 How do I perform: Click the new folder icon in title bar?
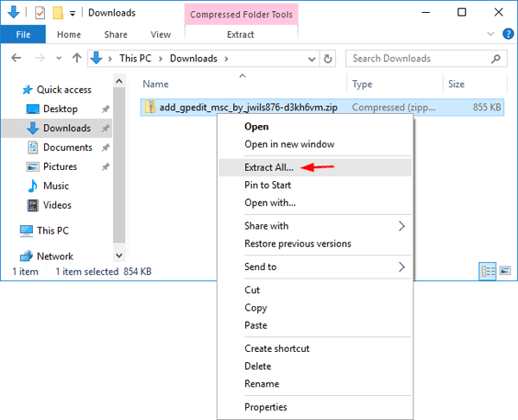tap(57, 13)
